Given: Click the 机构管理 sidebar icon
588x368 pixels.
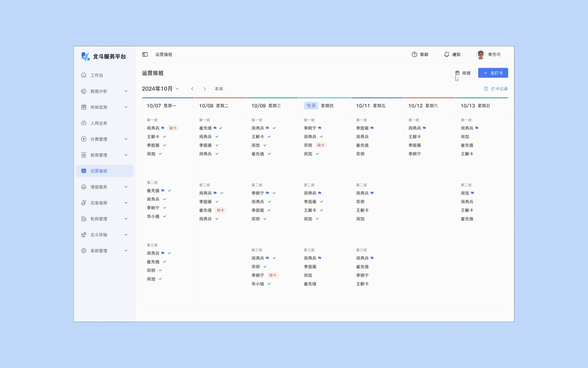Looking at the screenshot, I should 84,219.
